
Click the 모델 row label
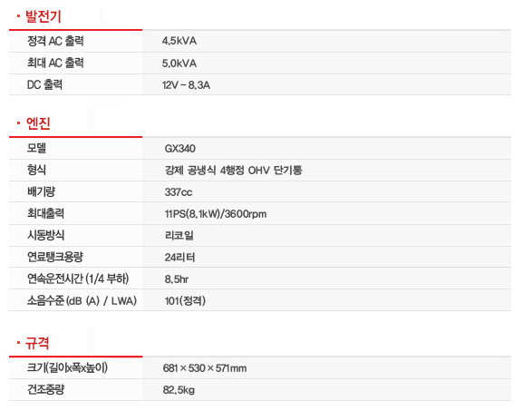point(36,148)
